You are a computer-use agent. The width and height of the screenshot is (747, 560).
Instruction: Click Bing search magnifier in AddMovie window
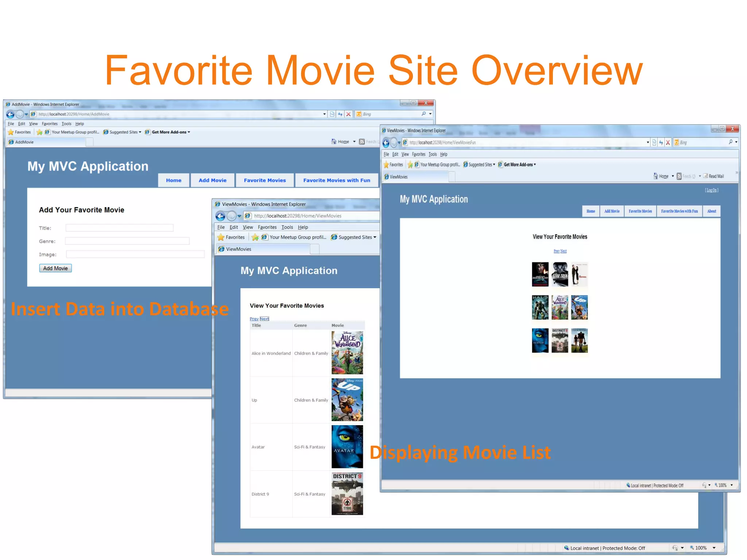coord(423,114)
